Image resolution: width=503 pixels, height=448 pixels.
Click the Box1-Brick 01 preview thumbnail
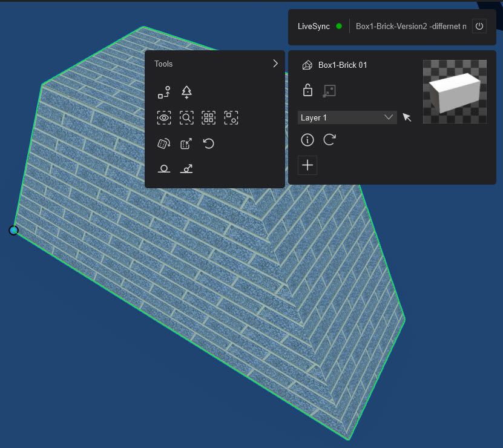(455, 91)
